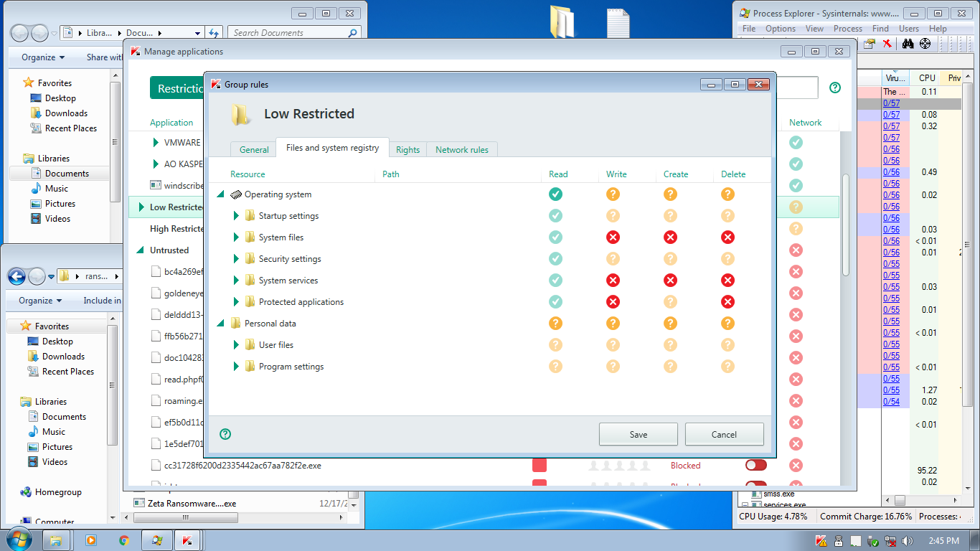Click the Security settings Write permission icon
Screen dimensions: 980x551
pos(613,258)
